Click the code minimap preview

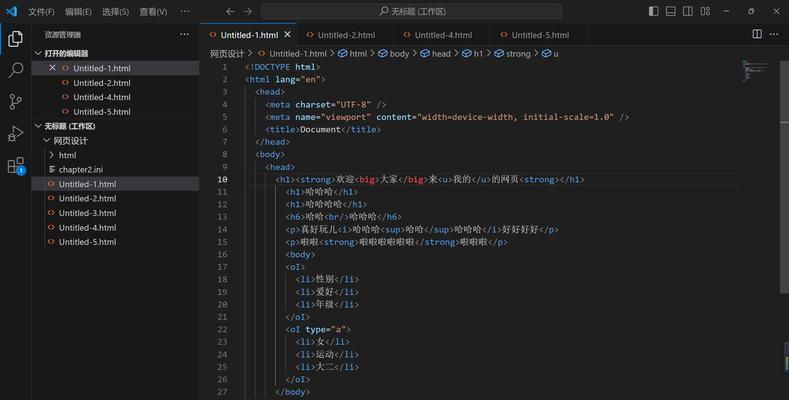pos(755,70)
